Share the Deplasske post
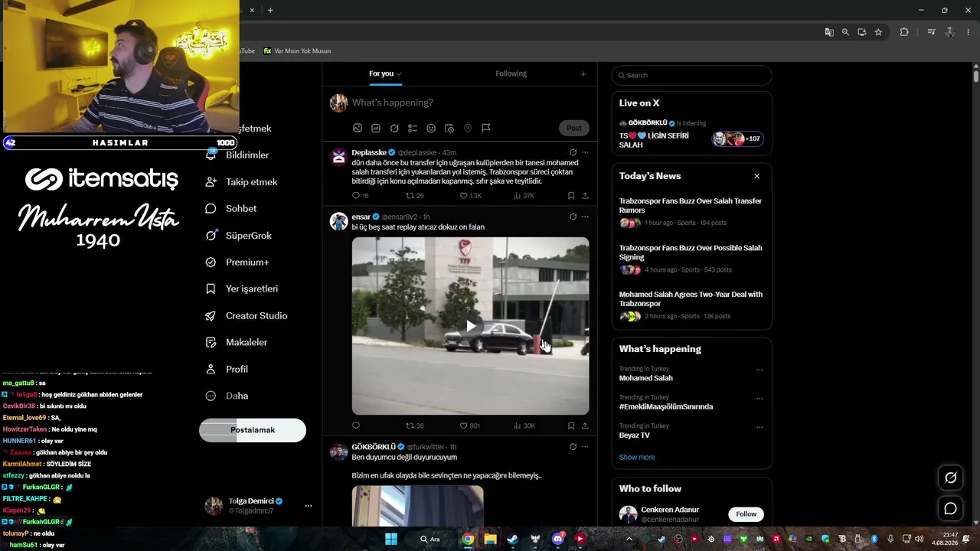Screen dimensions: 980x551 click(585, 196)
